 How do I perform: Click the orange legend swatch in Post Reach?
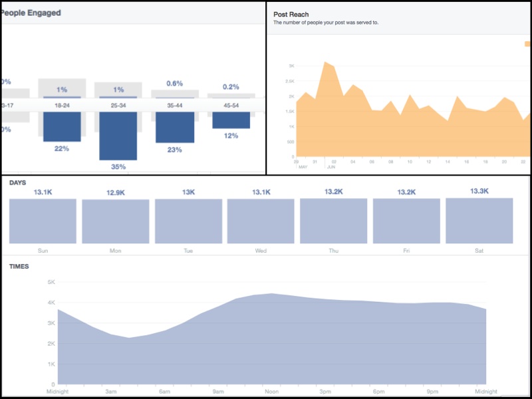click(527, 44)
